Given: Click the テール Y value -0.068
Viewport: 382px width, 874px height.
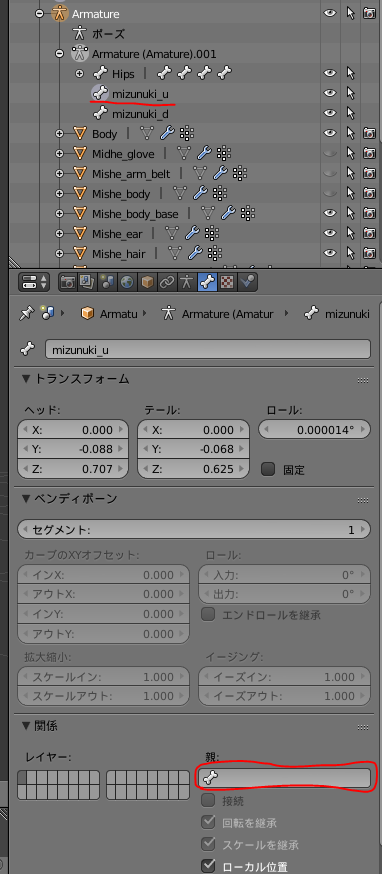Looking at the screenshot, I should click(x=194, y=449).
